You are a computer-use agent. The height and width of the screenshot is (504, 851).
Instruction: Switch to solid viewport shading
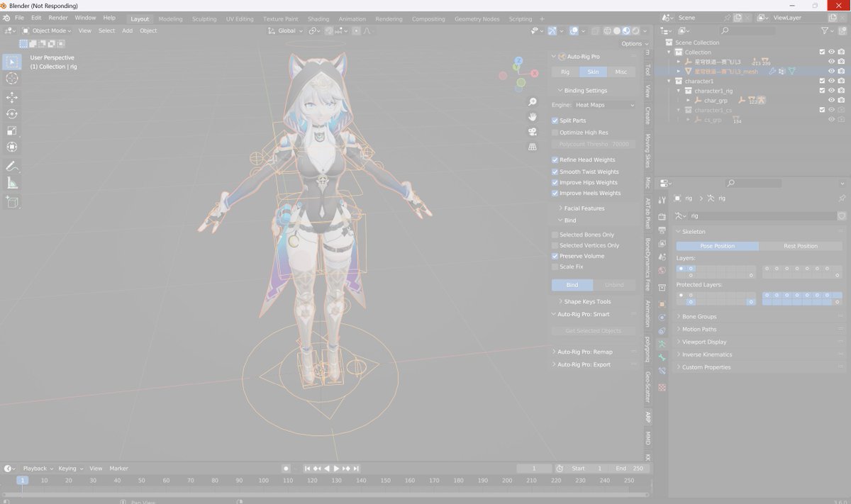[x=617, y=30]
